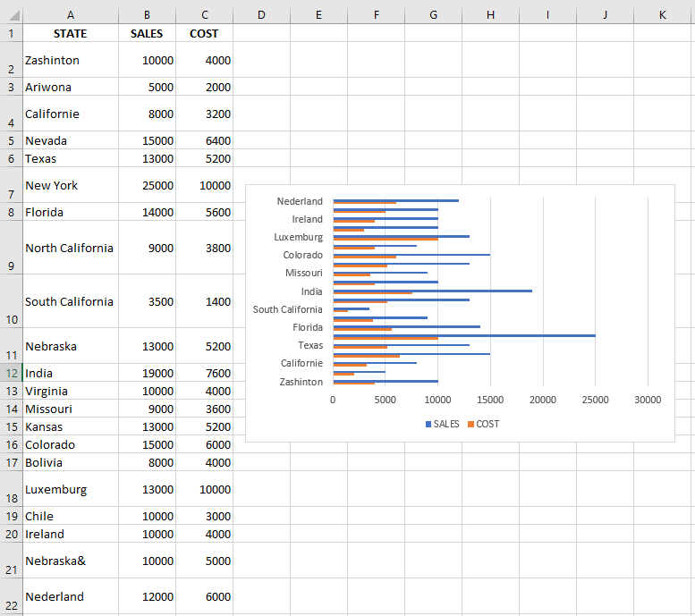Select column B header
This screenshot has height=616, width=695.
[147, 15]
